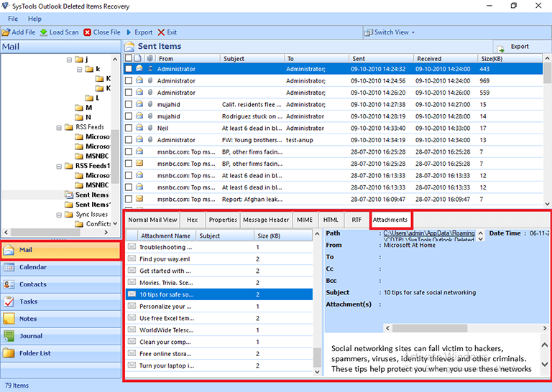Click the Switch View icon
The height and width of the screenshot is (392, 552).
coord(369,32)
